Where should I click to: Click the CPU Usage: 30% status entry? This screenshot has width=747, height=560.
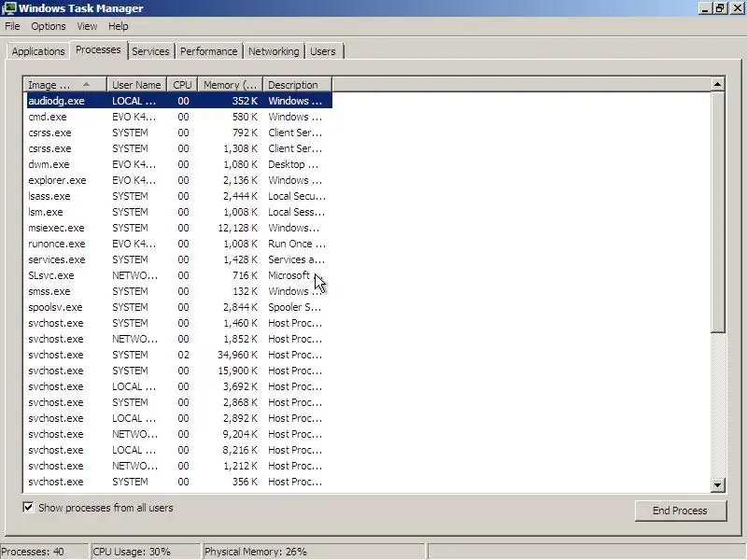click(x=146, y=552)
